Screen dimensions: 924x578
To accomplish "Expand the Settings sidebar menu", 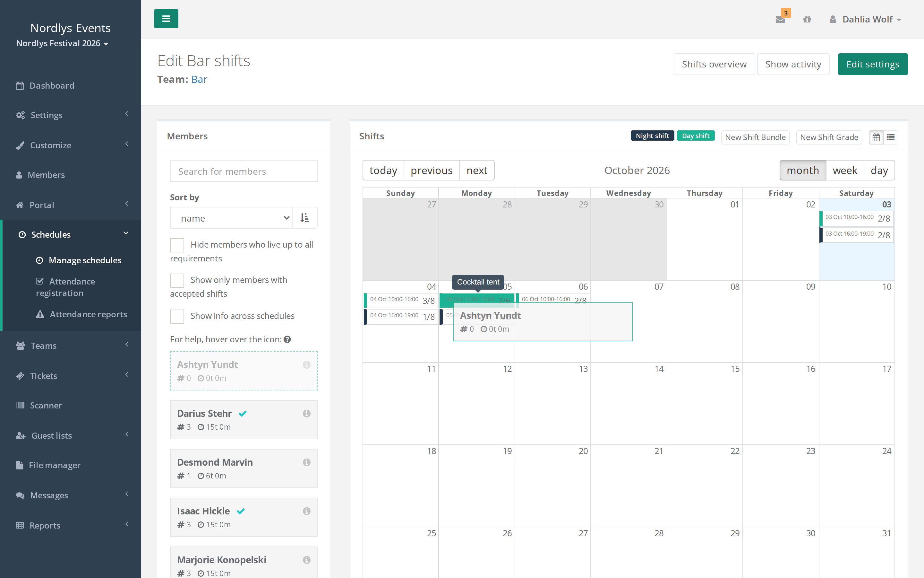I will [x=71, y=115].
